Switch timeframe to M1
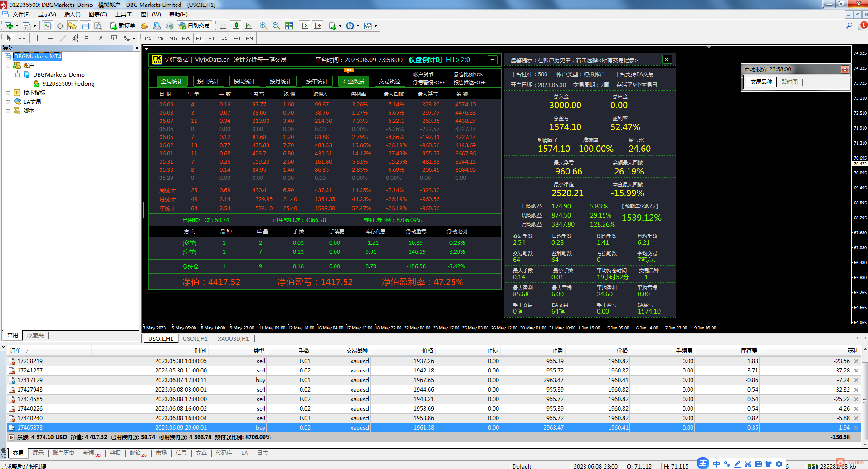 pos(148,39)
